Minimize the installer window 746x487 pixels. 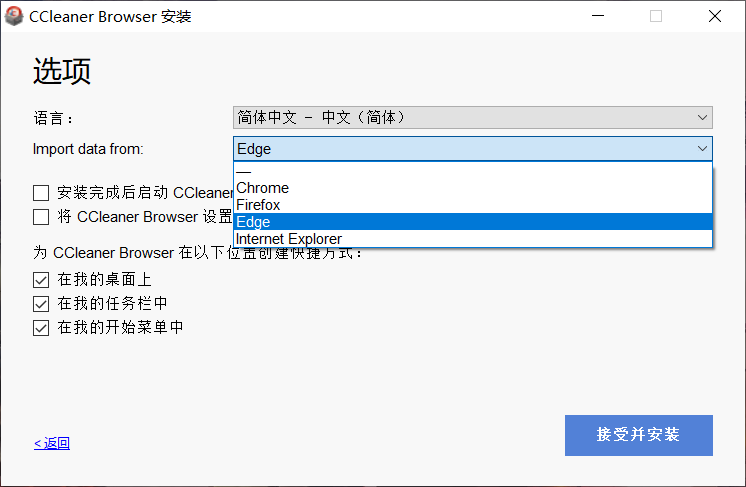tap(599, 16)
